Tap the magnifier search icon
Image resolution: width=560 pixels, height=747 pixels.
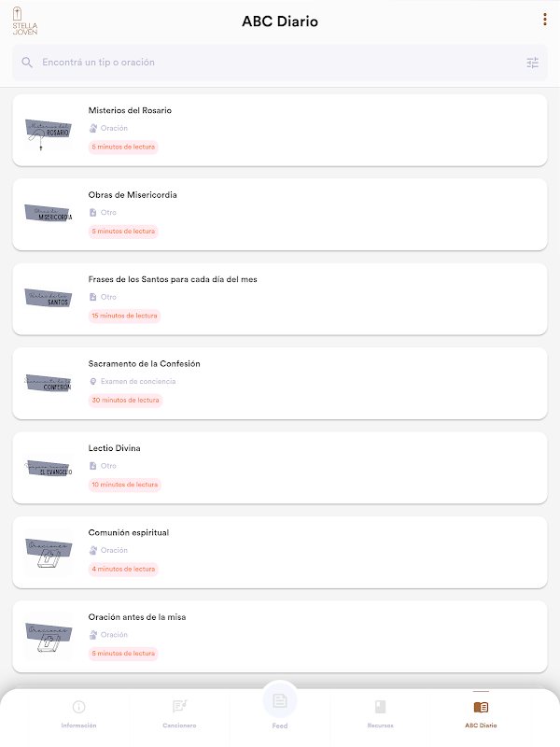(x=27, y=63)
